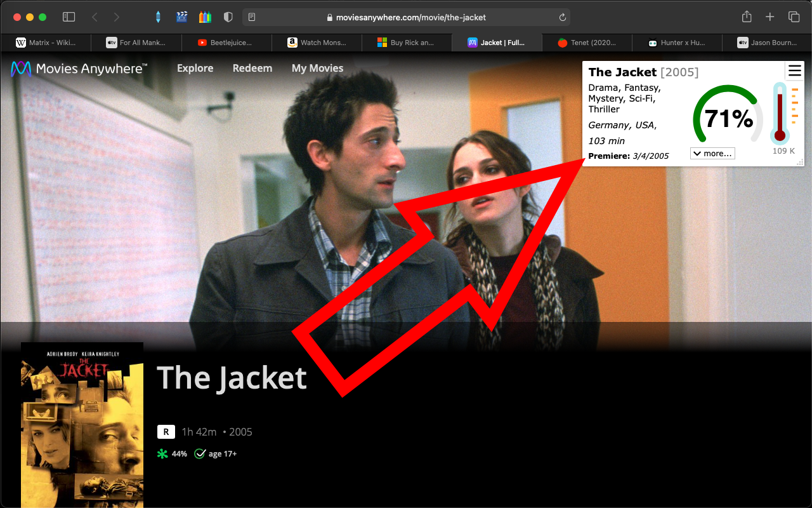
Task: Add a new tab with plus icon
Action: (770, 17)
